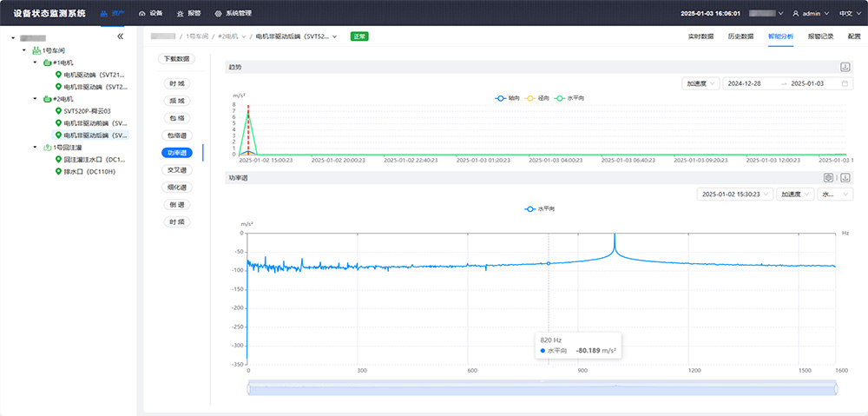Screen dimensions: 868x416
Task: Switch to the 配置 tab
Action: click(854, 36)
